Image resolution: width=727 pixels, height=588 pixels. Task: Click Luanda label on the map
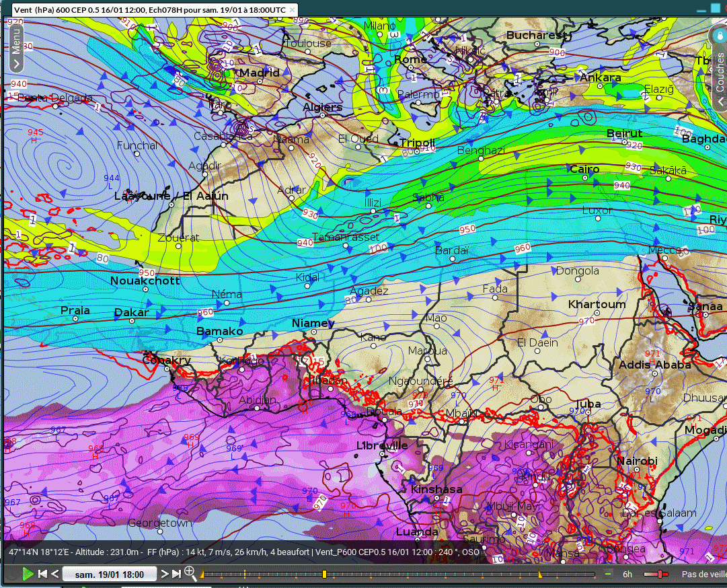click(417, 531)
